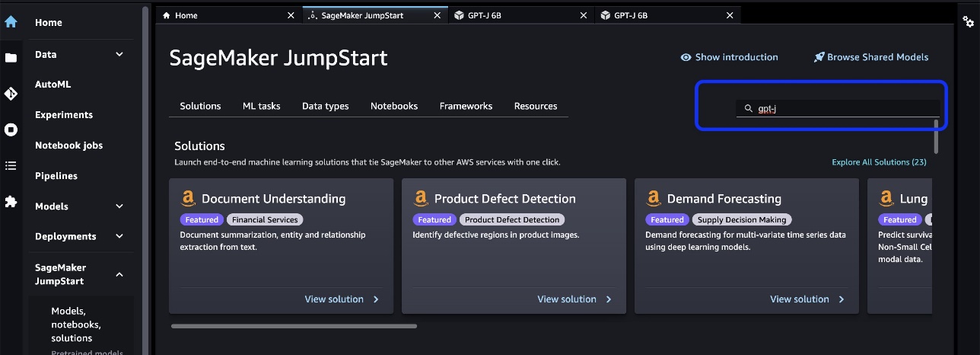Open the settings gears icon at the top right

[x=968, y=22]
